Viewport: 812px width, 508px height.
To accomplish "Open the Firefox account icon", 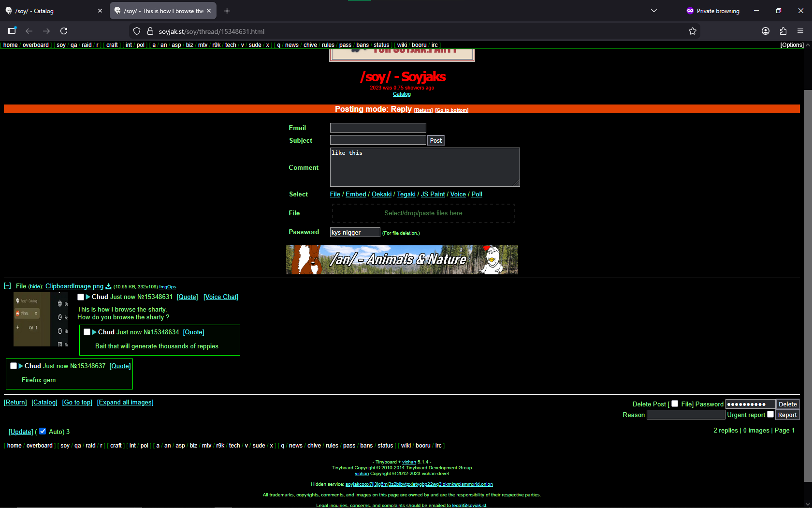I will (766, 31).
